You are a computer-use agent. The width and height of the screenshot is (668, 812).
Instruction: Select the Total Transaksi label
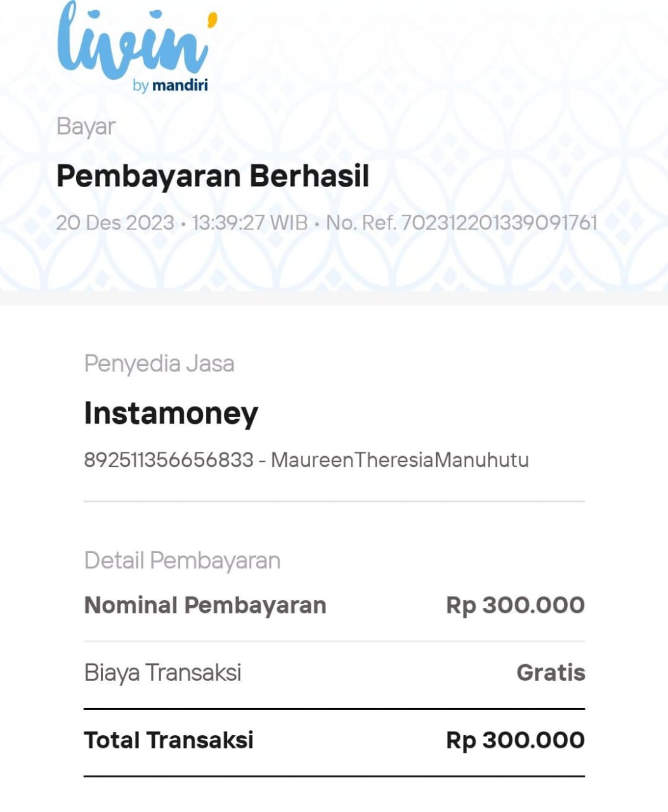point(169,740)
